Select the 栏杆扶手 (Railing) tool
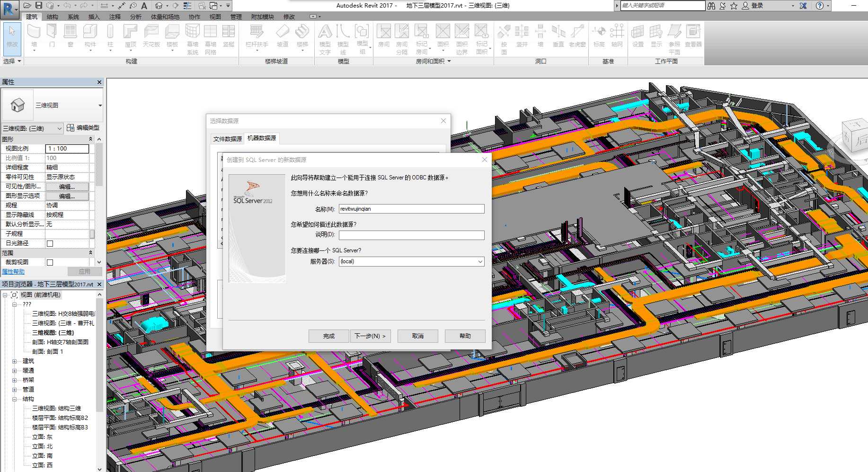Screen dimensions: 868x472 tap(257, 36)
